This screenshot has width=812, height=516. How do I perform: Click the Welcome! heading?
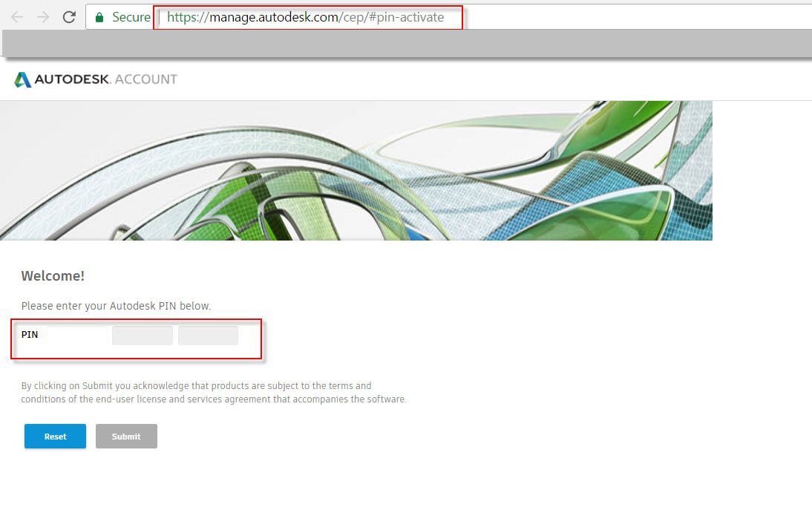[x=53, y=275]
